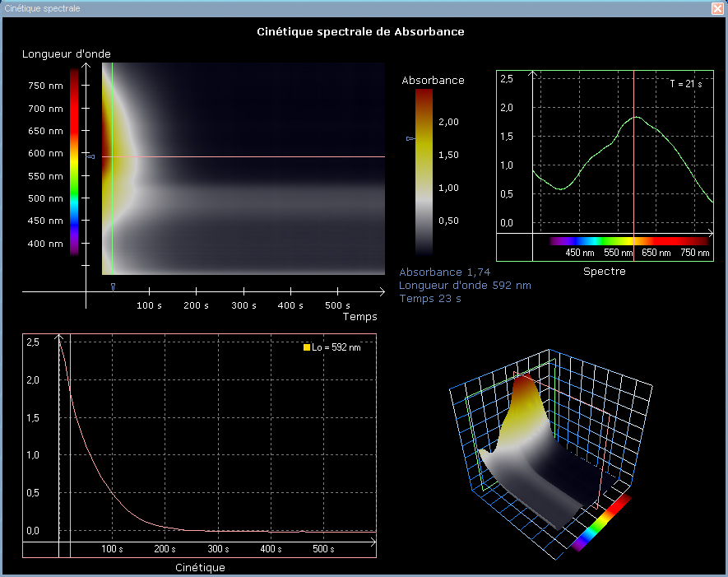Click the 'Absorbance' color scale heading
Image resolution: width=728 pixels, height=577 pixels.
[x=433, y=81]
